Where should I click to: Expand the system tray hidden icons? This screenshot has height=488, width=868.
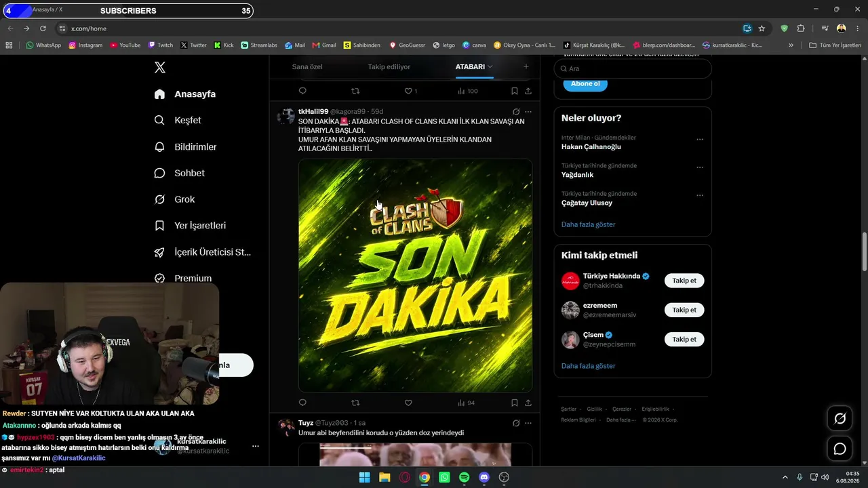785,477
